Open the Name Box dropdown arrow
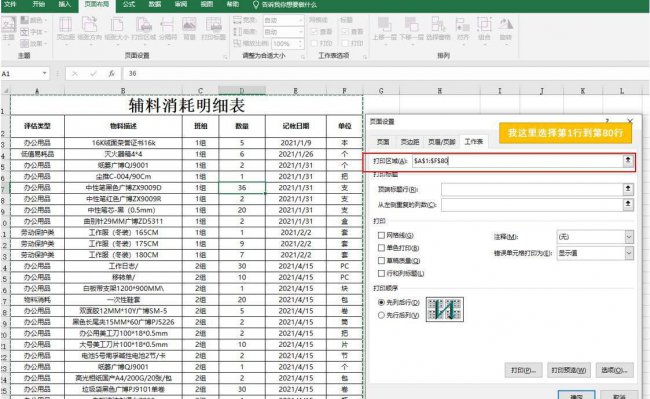 44,73
